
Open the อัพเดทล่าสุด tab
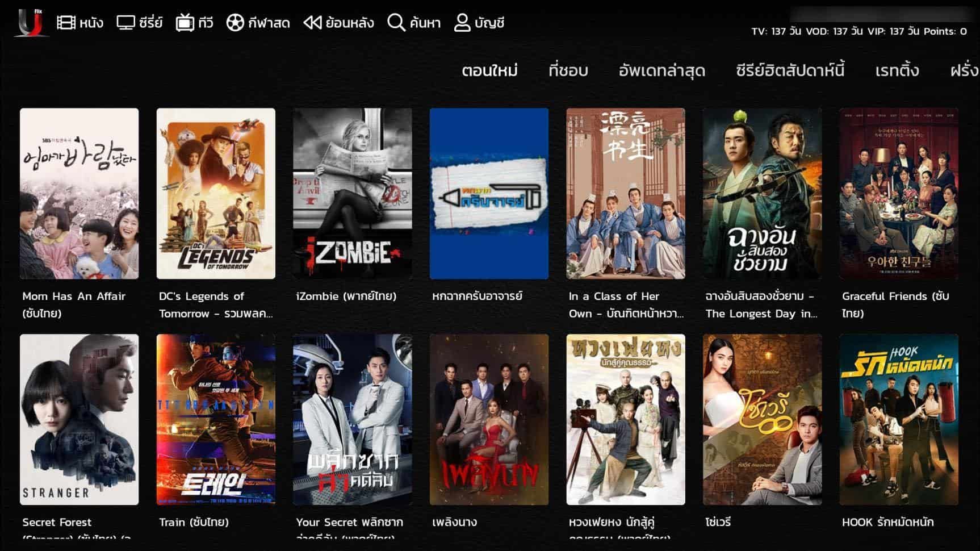[x=661, y=70]
